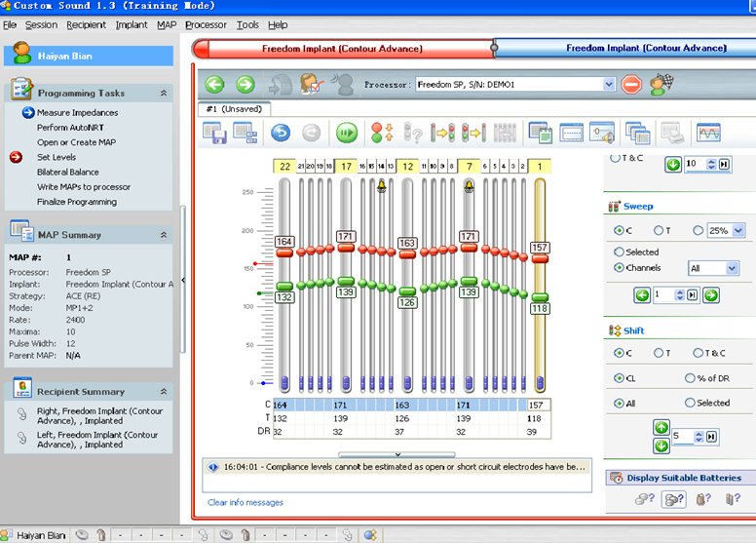Click the MAP list icon next to Save
Screen dimensions: 756x543
pos(246,133)
